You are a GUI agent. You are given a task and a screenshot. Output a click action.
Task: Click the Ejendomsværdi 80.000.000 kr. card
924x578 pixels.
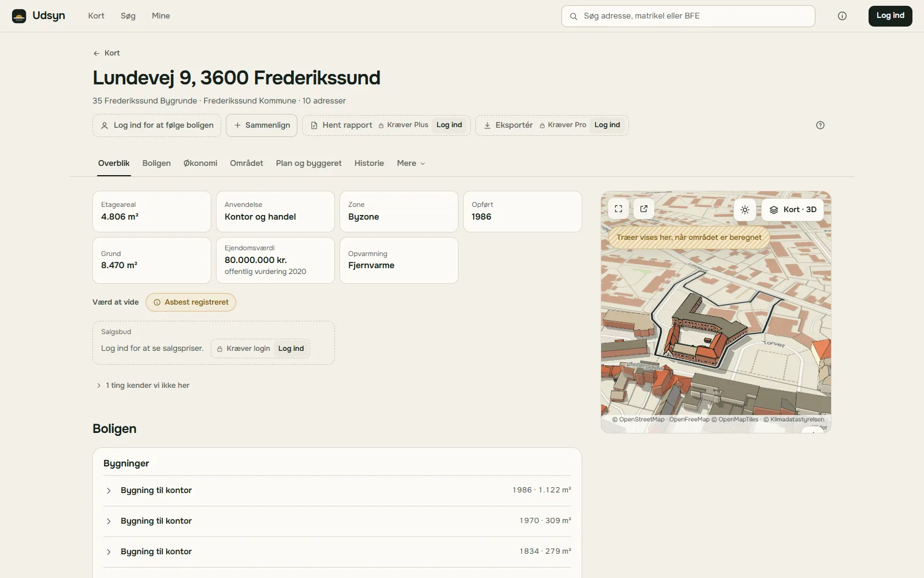pyautogui.click(x=275, y=261)
